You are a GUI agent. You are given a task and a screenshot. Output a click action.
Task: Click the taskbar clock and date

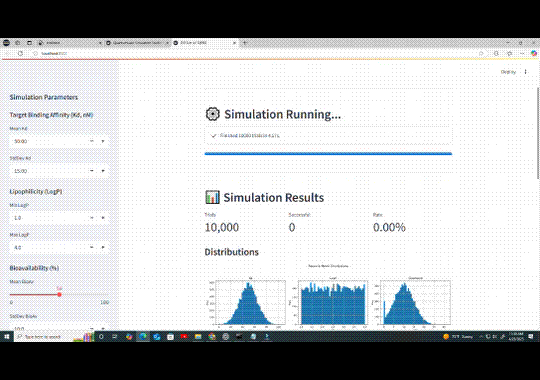[516, 337]
